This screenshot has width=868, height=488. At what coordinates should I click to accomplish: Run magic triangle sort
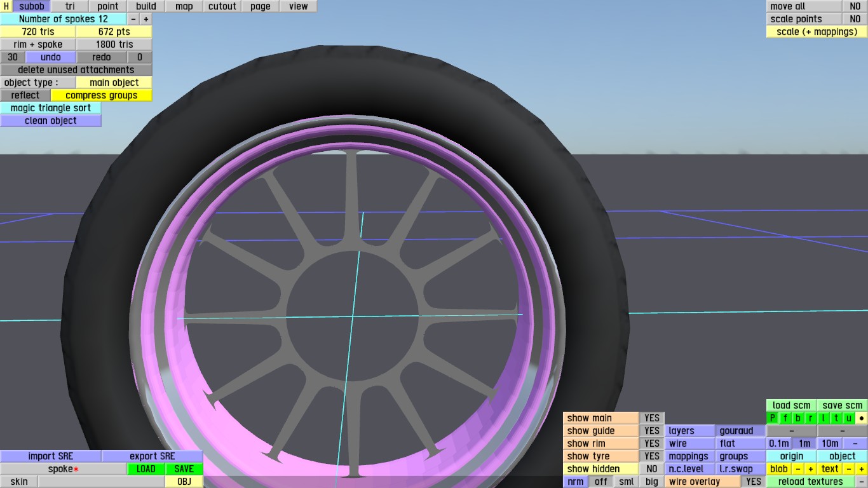tap(51, 108)
